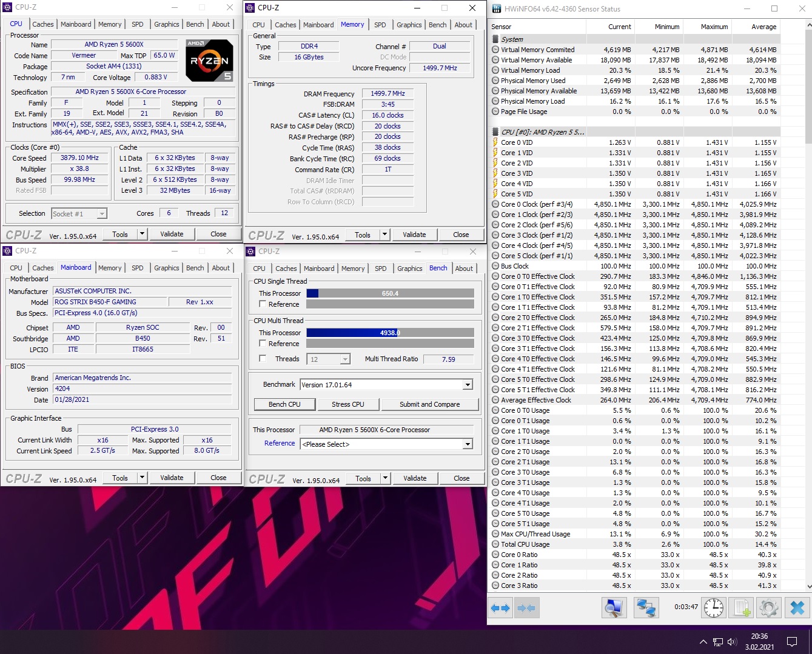Click the HWiNFO sensor list vertical scrollbar

(808, 305)
